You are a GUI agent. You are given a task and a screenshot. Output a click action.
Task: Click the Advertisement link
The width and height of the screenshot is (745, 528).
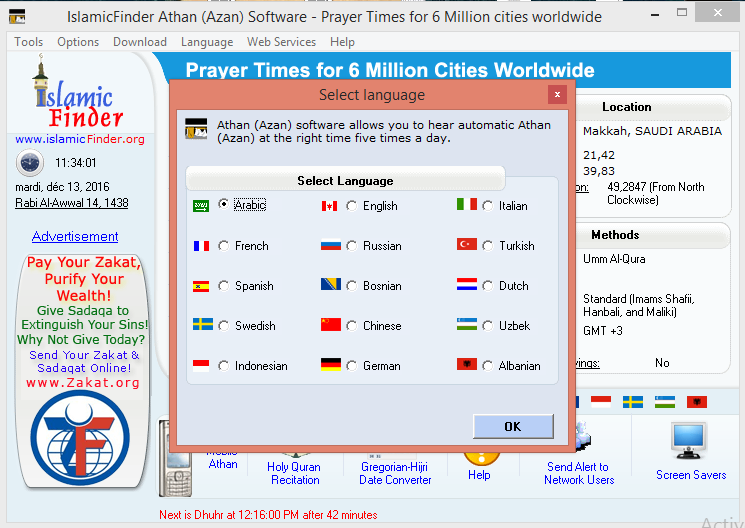pos(75,236)
